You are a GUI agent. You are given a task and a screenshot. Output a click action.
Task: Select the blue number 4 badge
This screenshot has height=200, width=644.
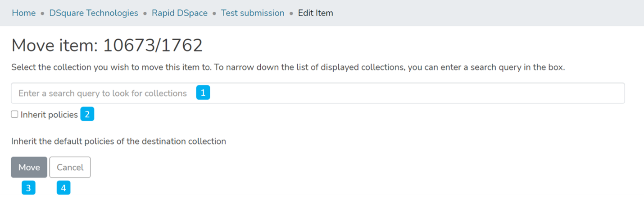(63, 188)
